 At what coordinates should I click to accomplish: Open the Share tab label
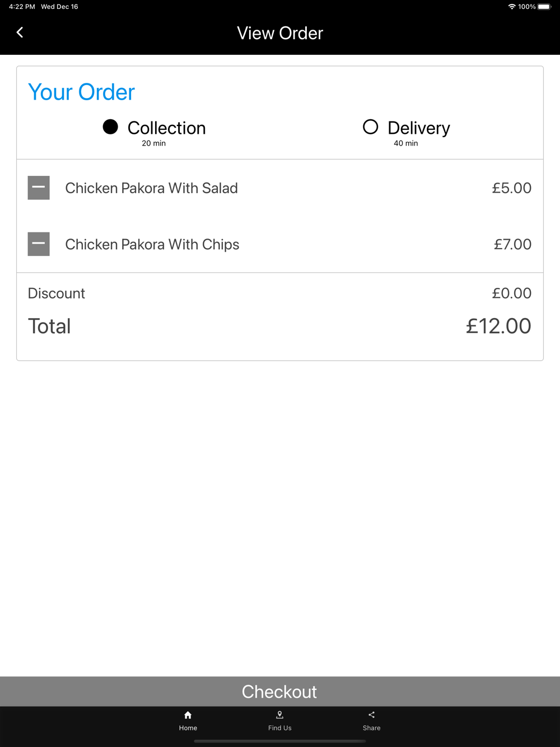point(371,728)
